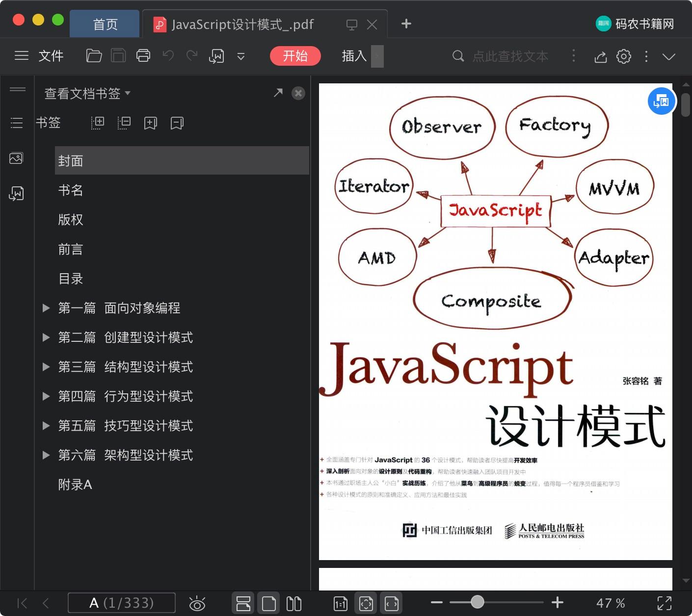Click the redo arrow icon

(192, 55)
